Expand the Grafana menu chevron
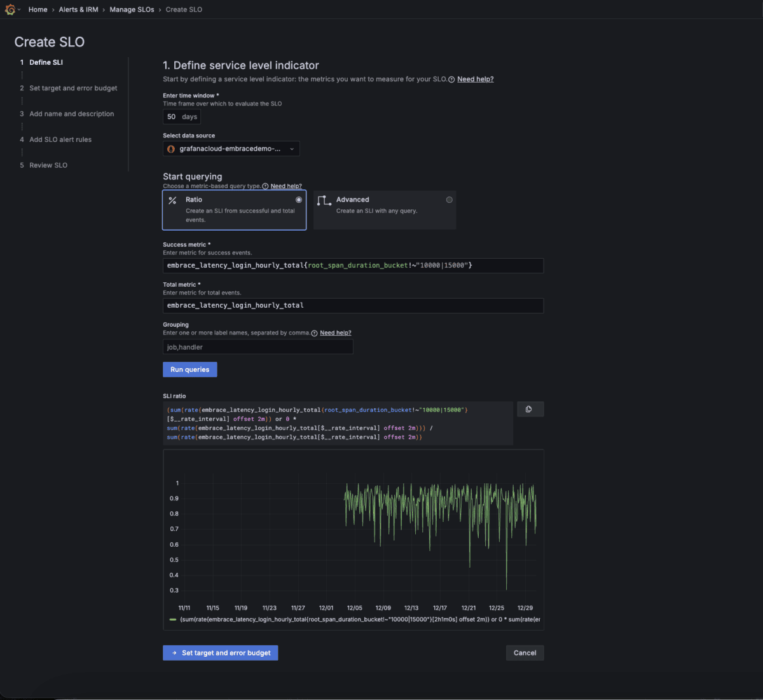Image resolution: width=763 pixels, height=700 pixels. coord(19,10)
